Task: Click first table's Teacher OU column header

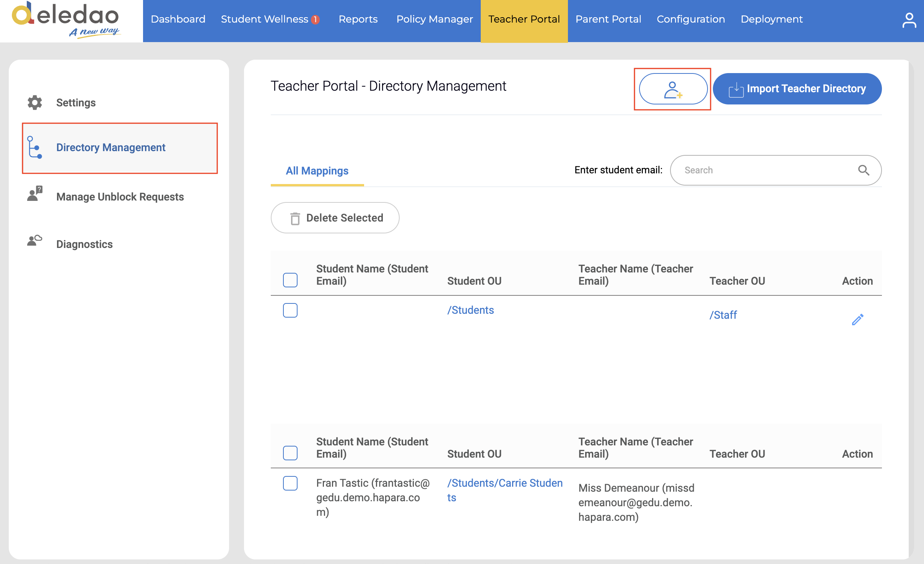Action: point(737,281)
